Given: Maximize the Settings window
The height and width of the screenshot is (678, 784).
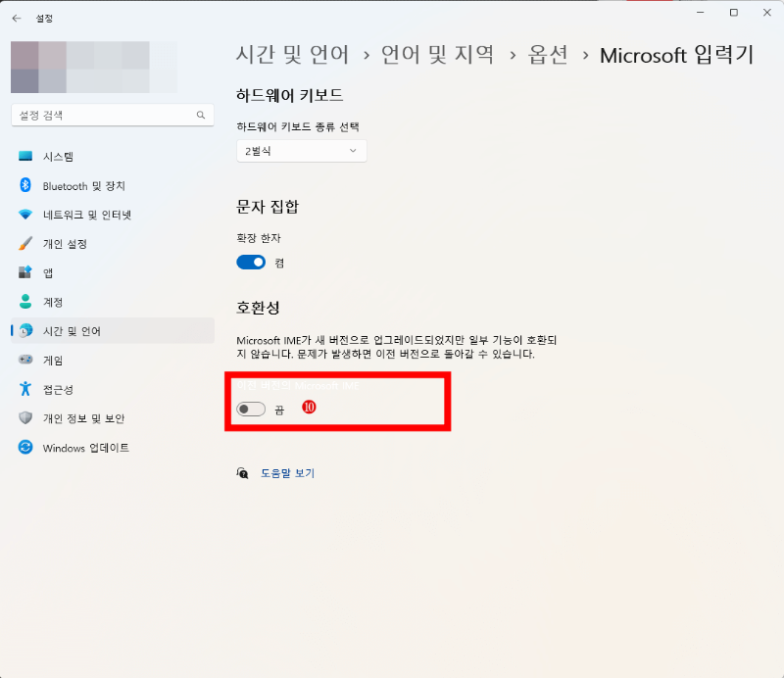Looking at the screenshot, I should click(733, 13).
